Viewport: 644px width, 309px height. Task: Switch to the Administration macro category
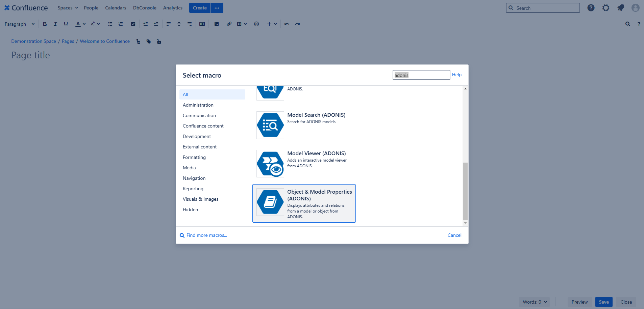tap(198, 105)
